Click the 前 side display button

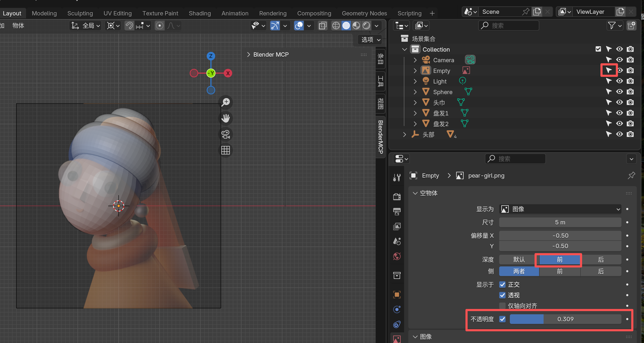pyautogui.click(x=559, y=271)
